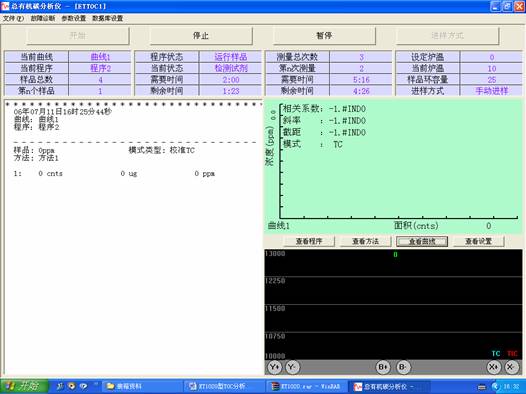Click the 查看方法 button
This screenshot has width=526, height=394.
[x=366, y=241]
